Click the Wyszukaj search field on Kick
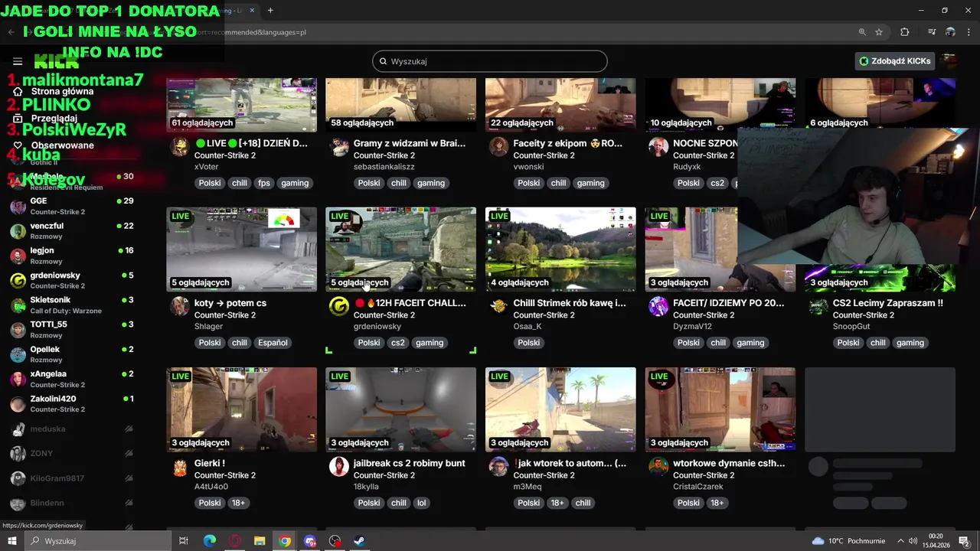 pos(490,61)
